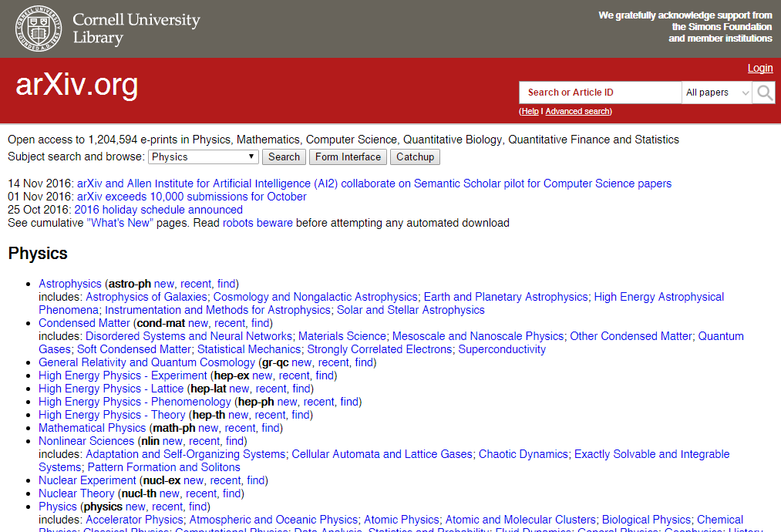This screenshot has width=781, height=532.
Task: Click new for gr-qc
Action: [x=302, y=362]
